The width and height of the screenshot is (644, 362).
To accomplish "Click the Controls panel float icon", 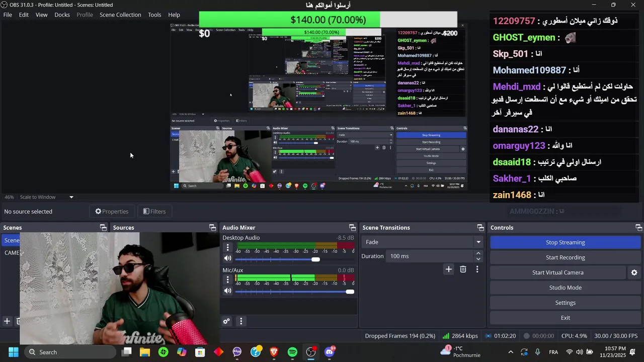I will tap(638, 228).
